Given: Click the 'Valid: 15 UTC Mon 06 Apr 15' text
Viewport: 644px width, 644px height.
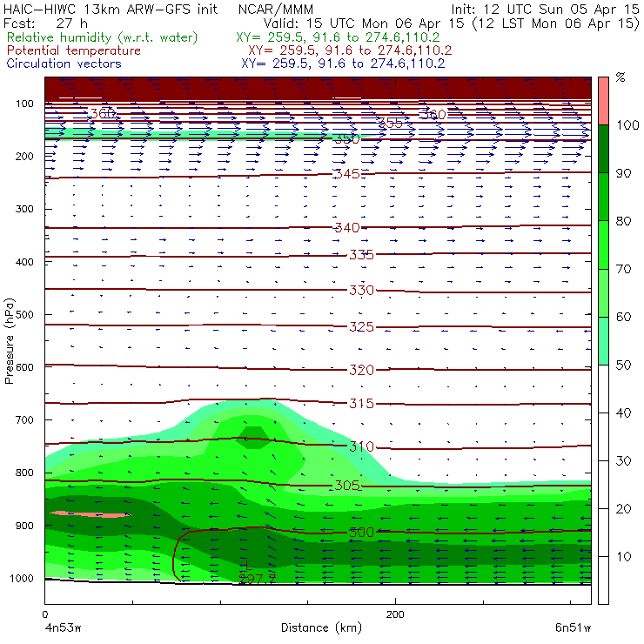Looking at the screenshot, I should (x=364, y=23).
